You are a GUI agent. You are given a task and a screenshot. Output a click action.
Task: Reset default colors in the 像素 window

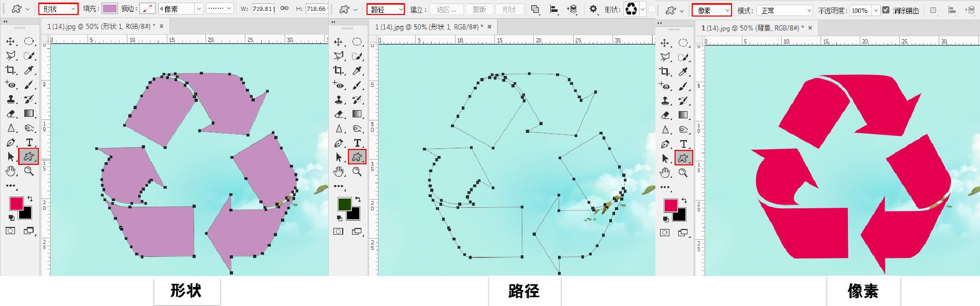(x=666, y=220)
